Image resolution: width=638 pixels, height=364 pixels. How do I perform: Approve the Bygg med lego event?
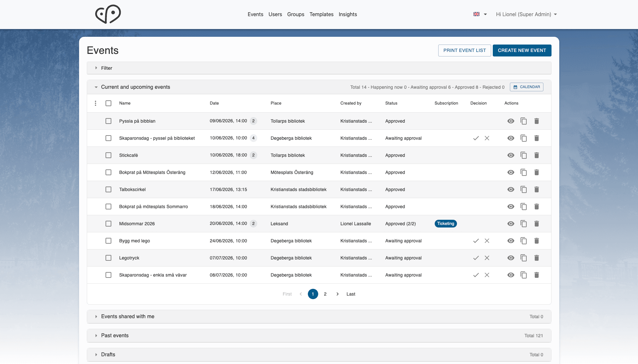tap(476, 241)
